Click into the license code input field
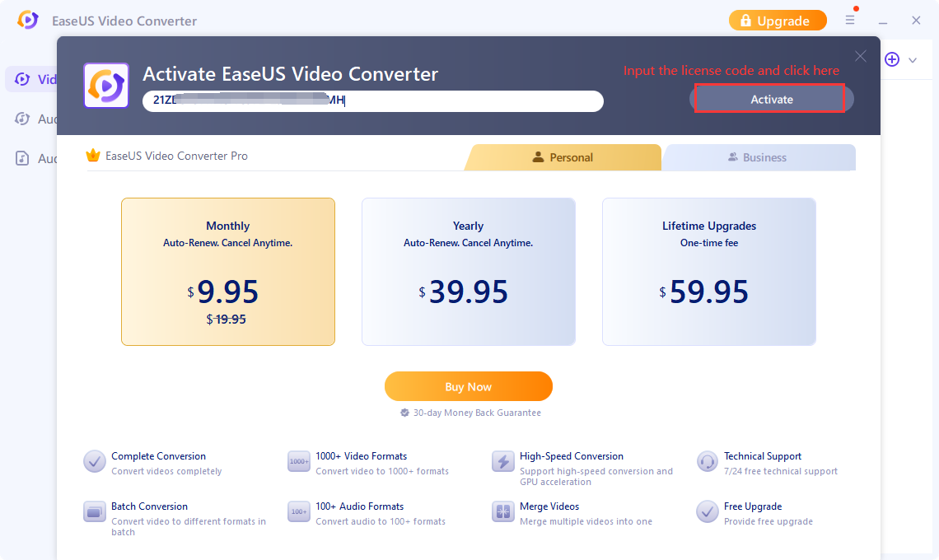939x560 pixels. pyautogui.click(x=372, y=100)
